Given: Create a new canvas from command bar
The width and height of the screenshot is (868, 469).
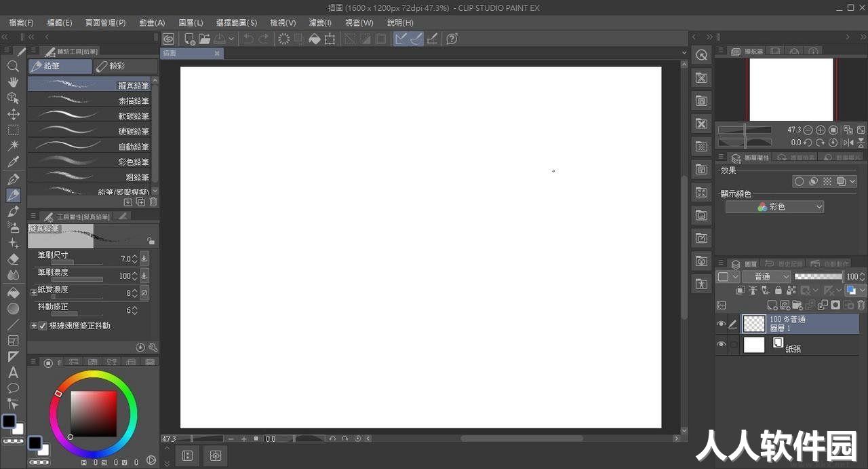Looking at the screenshot, I should click(x=190, y=39).
